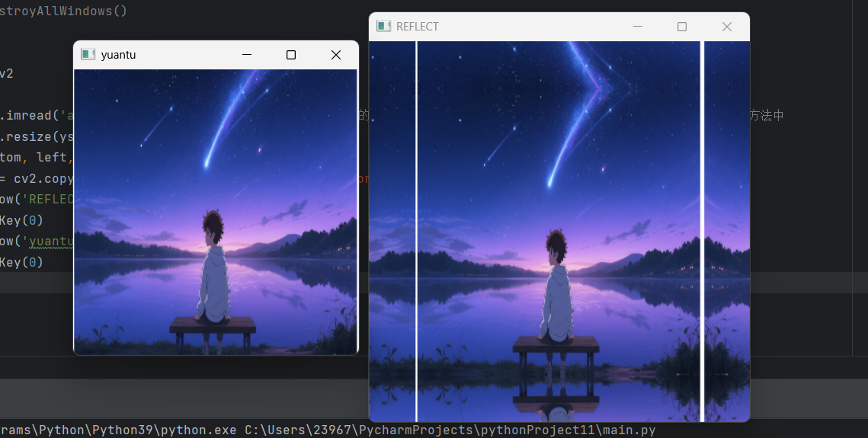Click the yuantu title bar text

pyautogui.click(x=118, y=55)
